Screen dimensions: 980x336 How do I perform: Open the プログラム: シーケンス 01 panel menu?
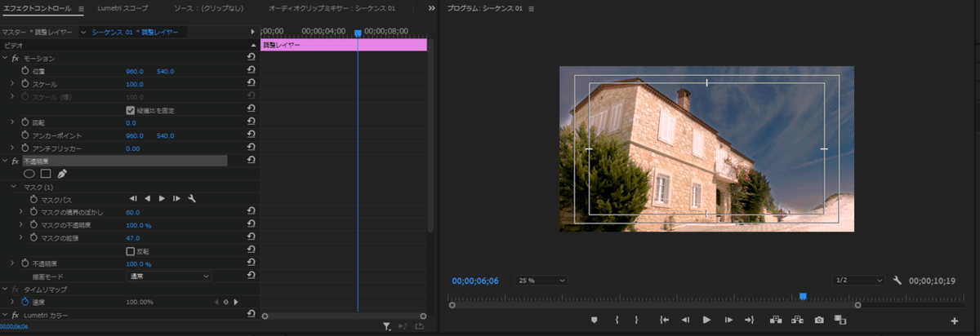click(x=532, y=9)
